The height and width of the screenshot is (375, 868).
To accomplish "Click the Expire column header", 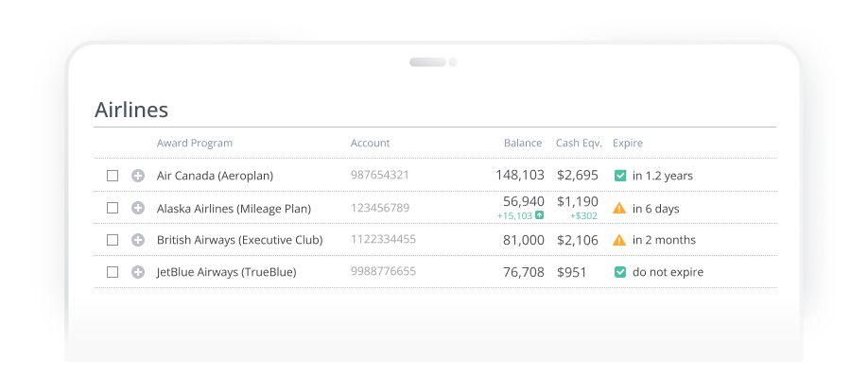I will click(628, 144).
